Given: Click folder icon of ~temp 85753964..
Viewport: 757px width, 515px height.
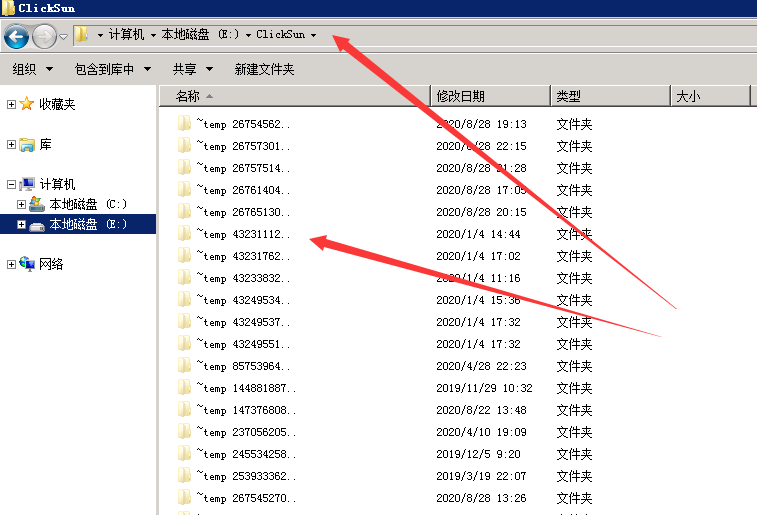Looking at the screenshot, I should tap(184, 365).
